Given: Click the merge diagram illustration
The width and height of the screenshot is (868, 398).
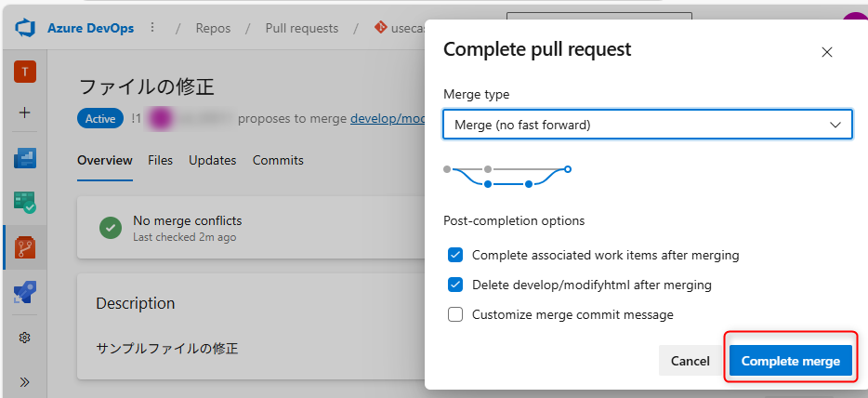Looking at the screenshot, I should (507, 177).
